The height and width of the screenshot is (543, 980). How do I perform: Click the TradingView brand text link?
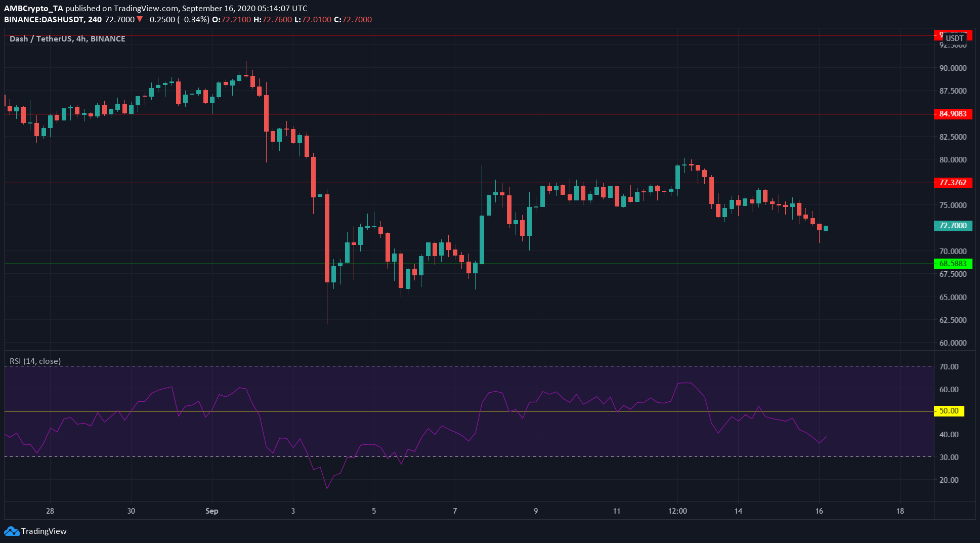44,531
